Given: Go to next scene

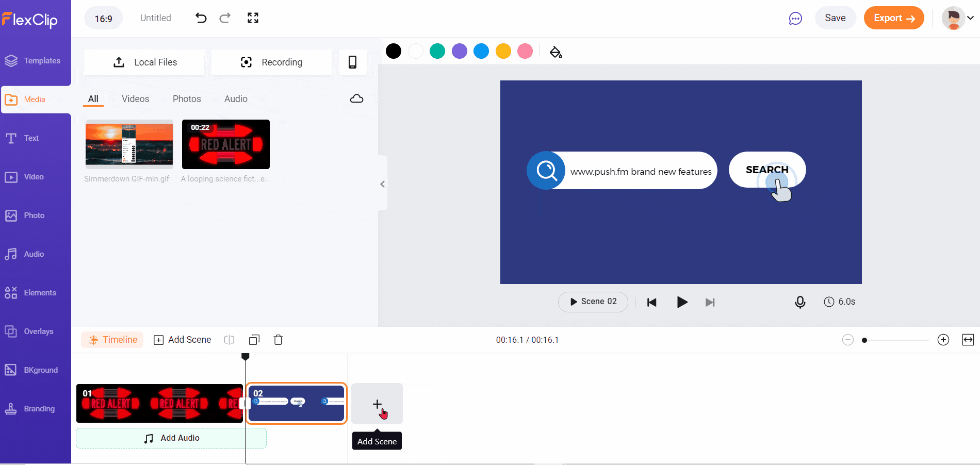Looking at the screenshot, I should point(710,303).
